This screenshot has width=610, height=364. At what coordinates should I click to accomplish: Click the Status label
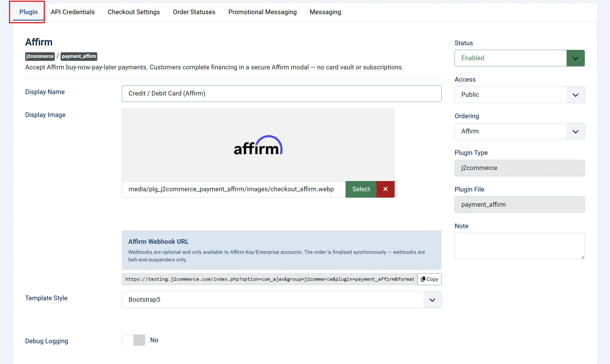click(x=464, y=43)
